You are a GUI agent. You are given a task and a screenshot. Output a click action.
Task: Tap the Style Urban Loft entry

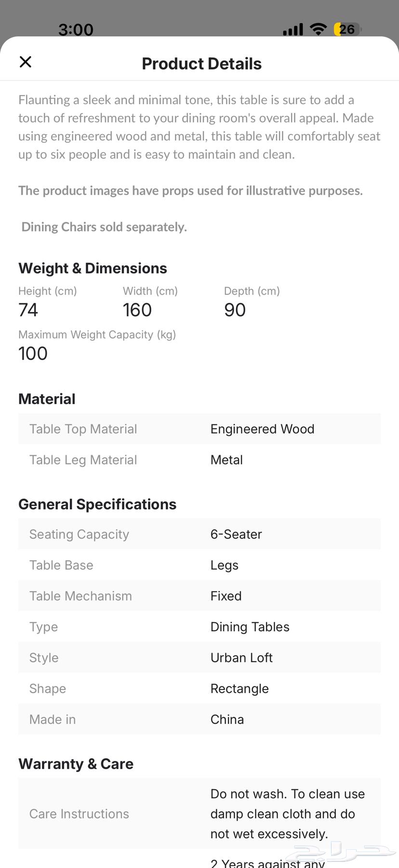[x=199, y=657]
